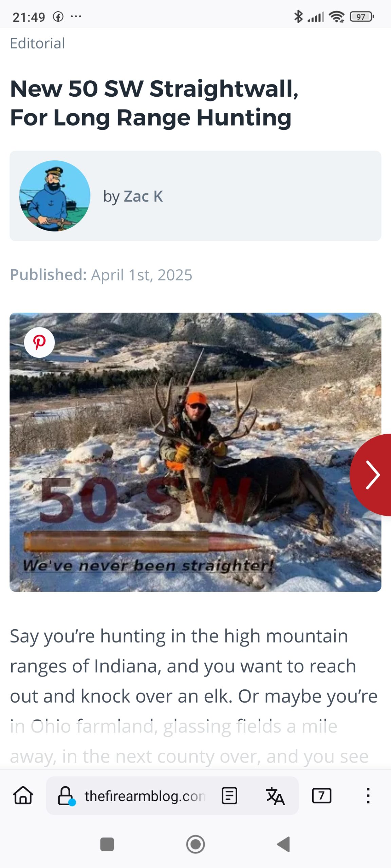Open reader mode icon
391x868 pixels.
click(x=229, y=795)
